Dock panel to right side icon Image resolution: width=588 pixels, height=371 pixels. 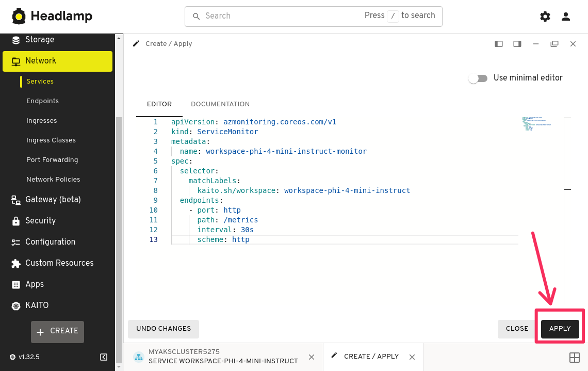tap(517, 44)
